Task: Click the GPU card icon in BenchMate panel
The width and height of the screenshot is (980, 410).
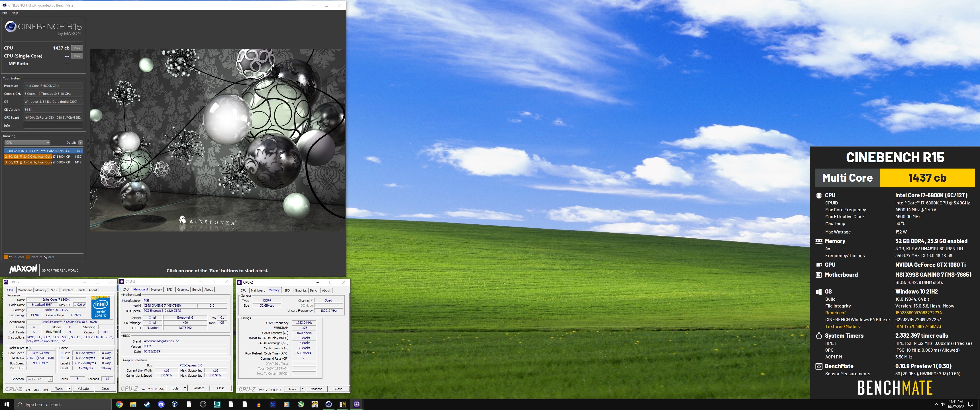Action: 819,265
